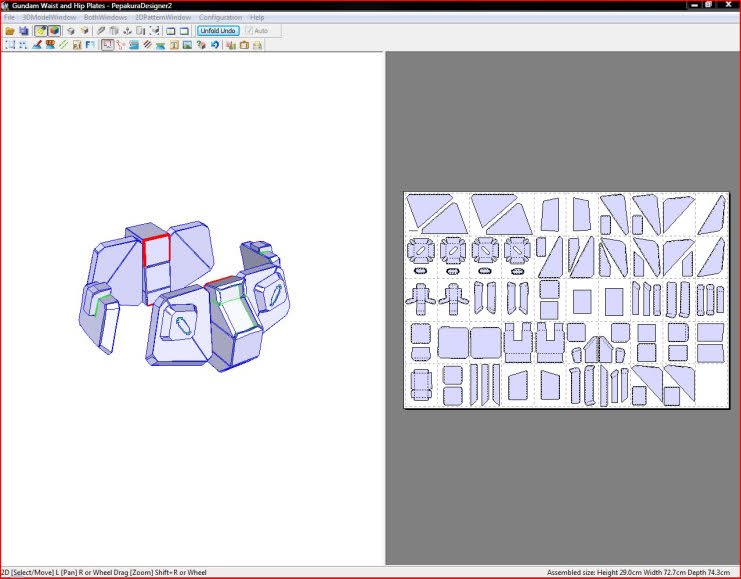Click the page-with-bar icon right of the anchor

(140, 31)
